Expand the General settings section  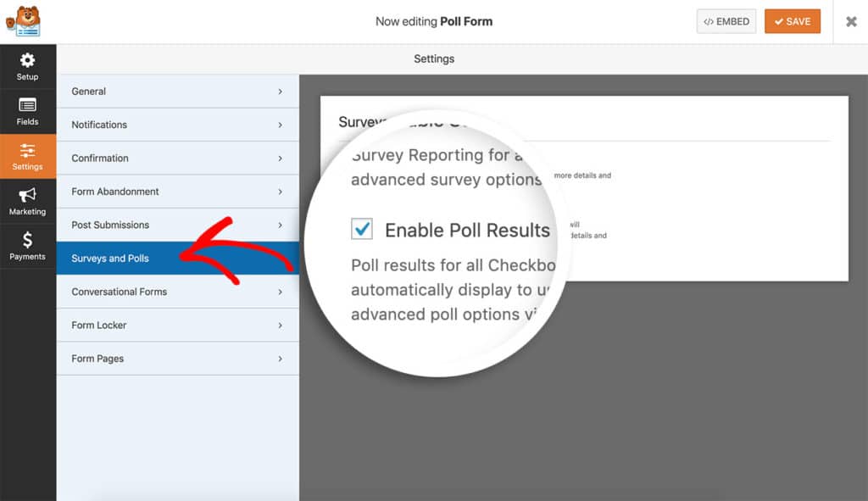point(177,91)
